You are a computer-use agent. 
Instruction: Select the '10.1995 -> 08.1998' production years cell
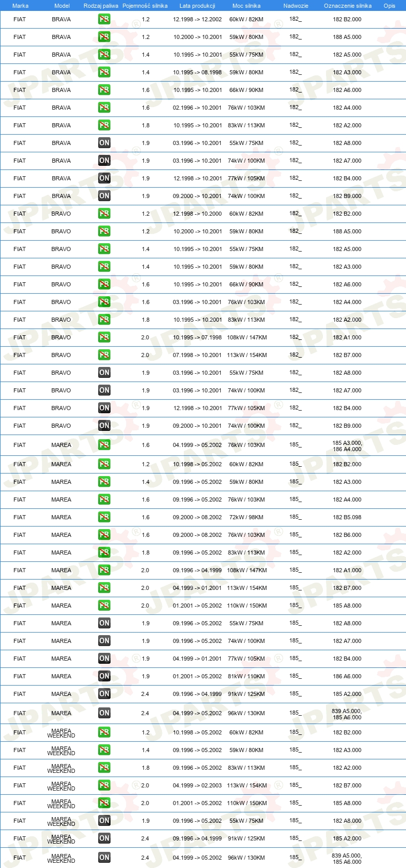[197, 72]
